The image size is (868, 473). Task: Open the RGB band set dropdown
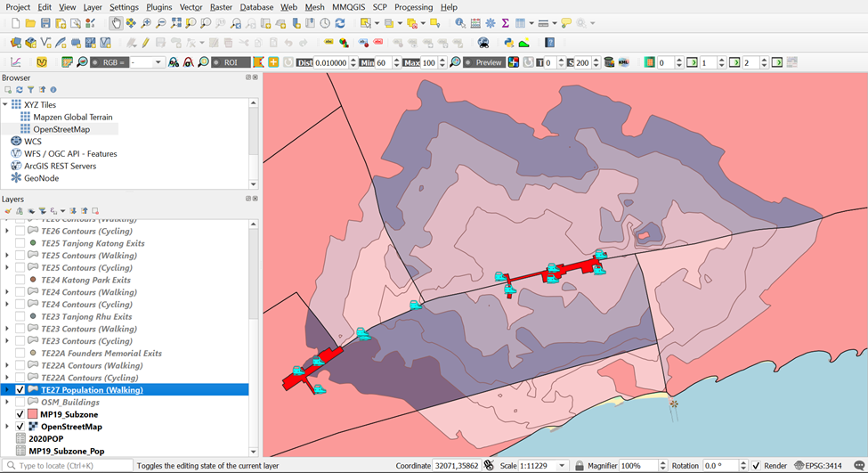tap(159, 62)
